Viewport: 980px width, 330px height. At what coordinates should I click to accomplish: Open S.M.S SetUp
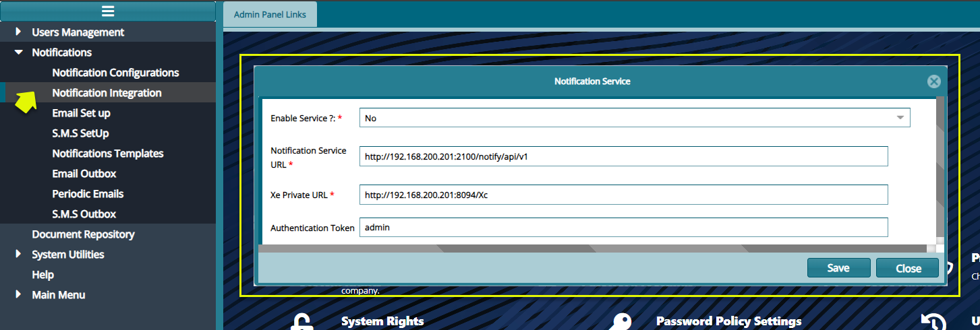point(80,133)
